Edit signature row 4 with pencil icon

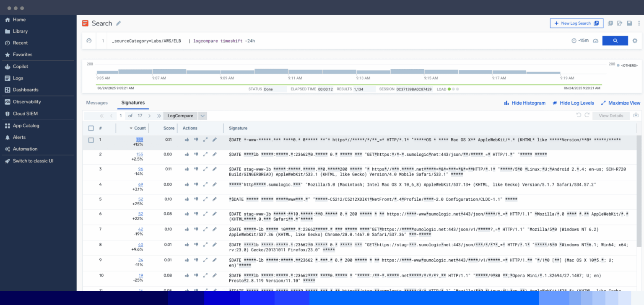point(215,184)
